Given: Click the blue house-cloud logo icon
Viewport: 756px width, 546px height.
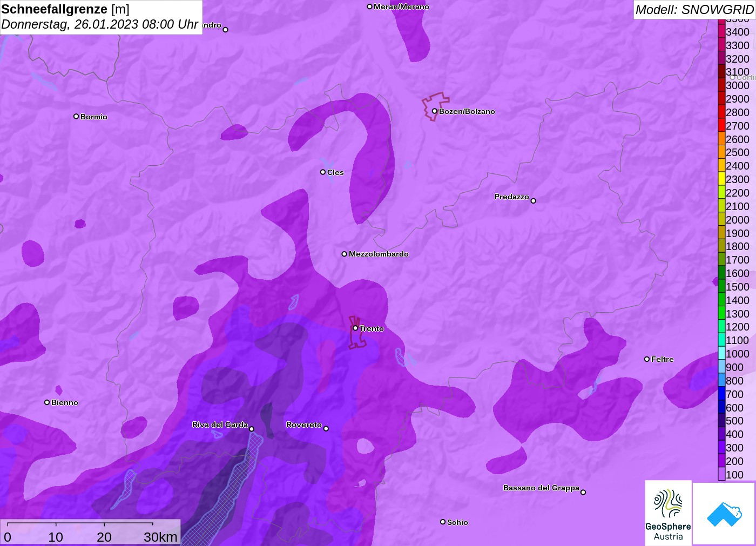Looking at the screenshot, I should pos(724,514).
